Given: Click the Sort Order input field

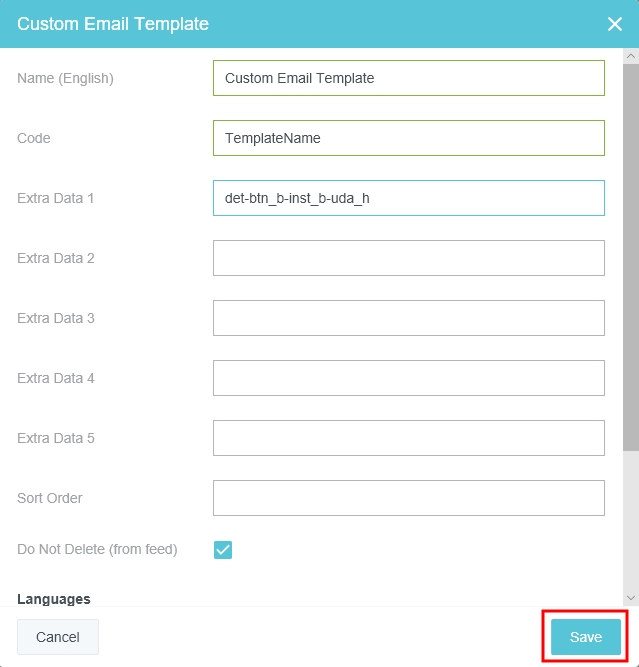Looking at the screenshot, I should (408, 498).
